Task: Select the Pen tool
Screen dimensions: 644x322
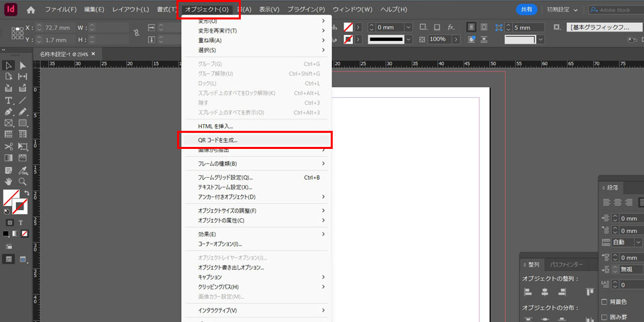Action: [x=9, y=111]
